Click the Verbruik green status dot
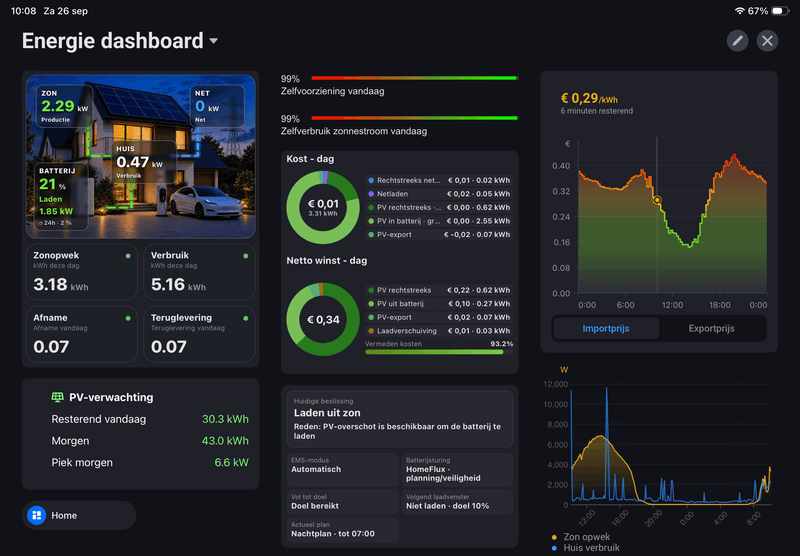Image resolution: width=800 pixels, height=556 pixels. coord(246,256)
